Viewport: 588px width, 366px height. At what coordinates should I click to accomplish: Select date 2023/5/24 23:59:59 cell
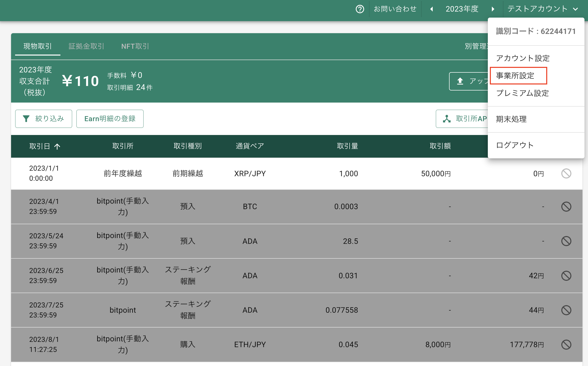tap(46, 241)
